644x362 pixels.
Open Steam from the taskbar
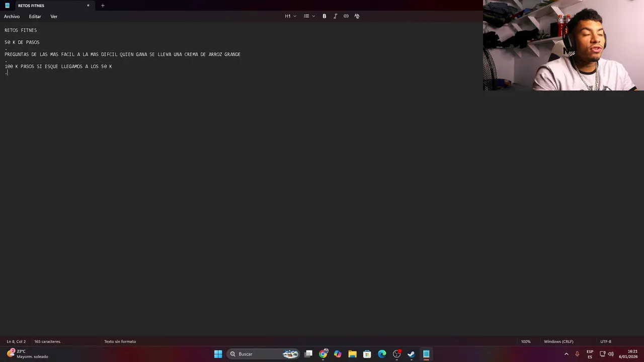tap(411, 354)
